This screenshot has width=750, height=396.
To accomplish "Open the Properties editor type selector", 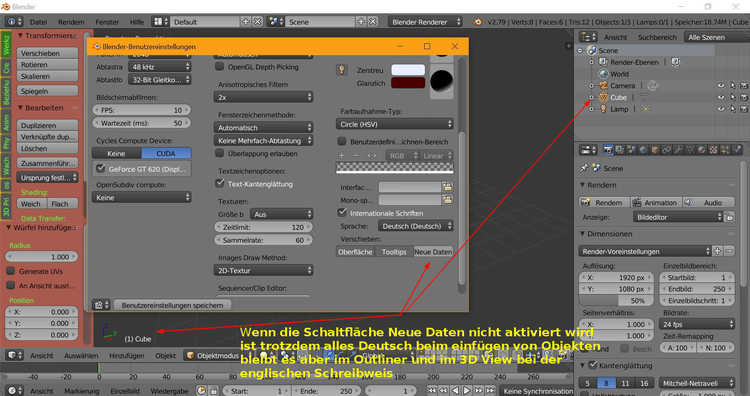I will click(x=588, y=150).
